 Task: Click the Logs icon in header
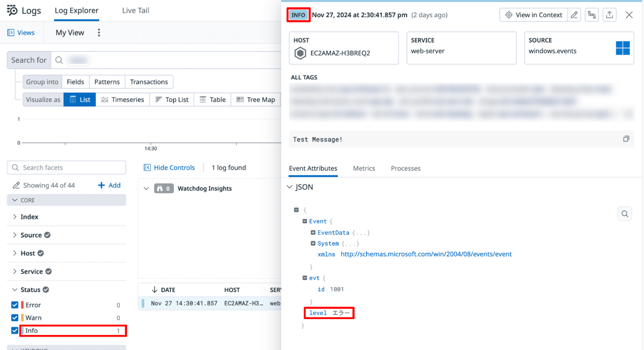[x=12, y=10]
